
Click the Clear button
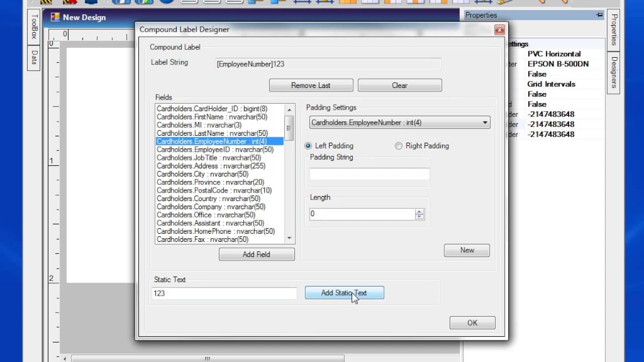tap(400, 85)
